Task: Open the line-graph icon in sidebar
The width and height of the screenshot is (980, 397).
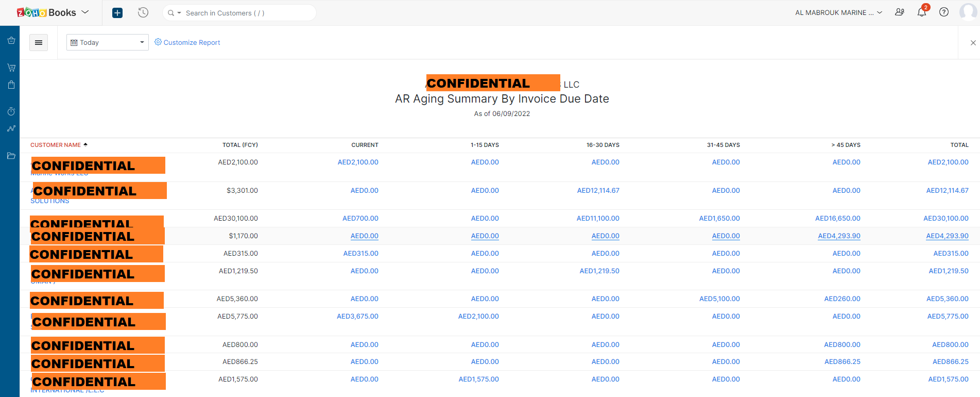Action: coord(11,129)
